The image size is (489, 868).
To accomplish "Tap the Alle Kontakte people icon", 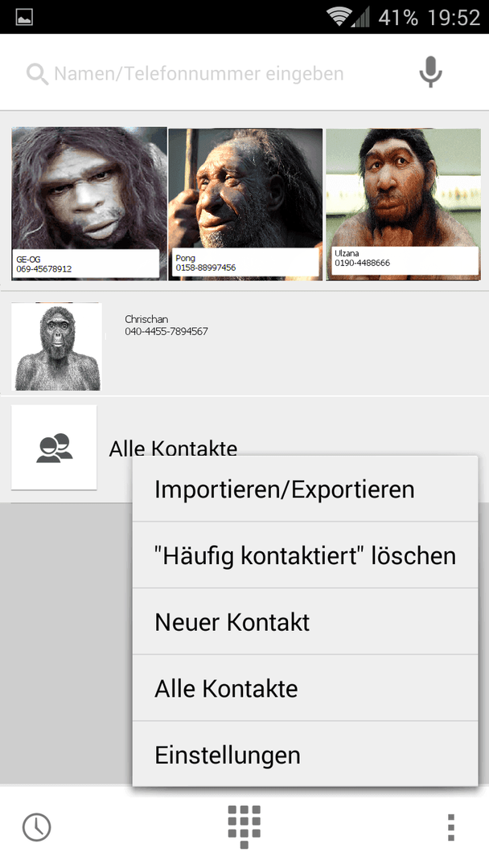I will [54, 448].
